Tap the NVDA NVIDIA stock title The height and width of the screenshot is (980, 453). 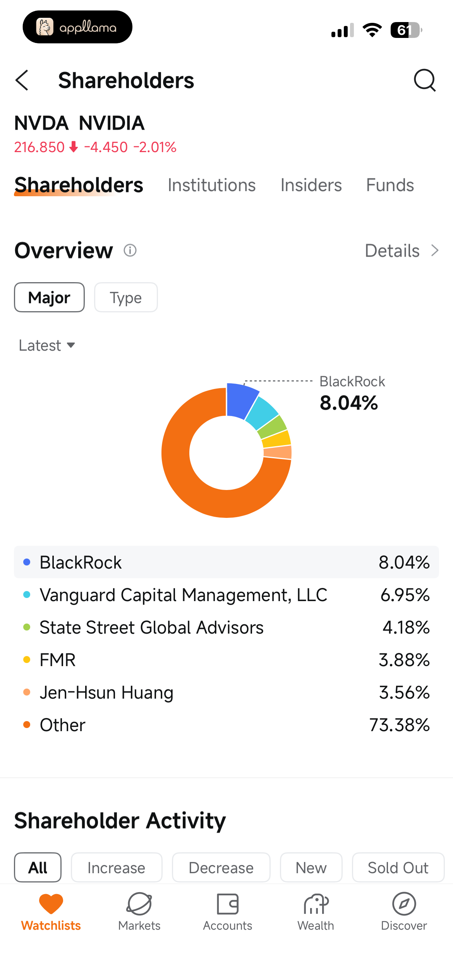coord(79,123)
